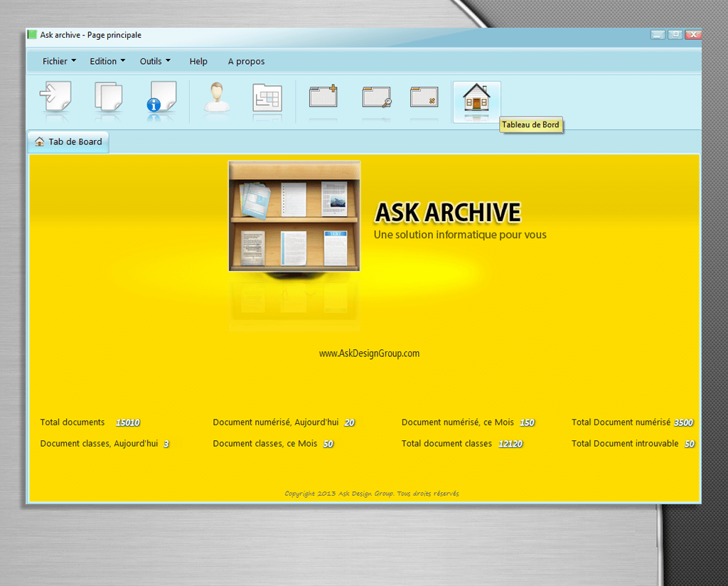Expand the Edition menu dropdown

(x=107, y=61)
